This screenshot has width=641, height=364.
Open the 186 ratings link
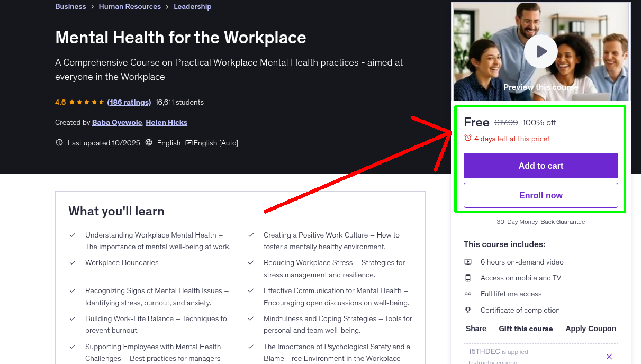[129, 102]
